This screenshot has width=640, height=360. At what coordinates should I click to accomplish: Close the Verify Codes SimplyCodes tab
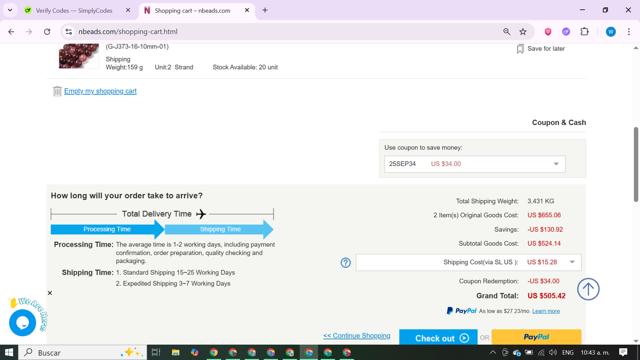tap(128, 10)
